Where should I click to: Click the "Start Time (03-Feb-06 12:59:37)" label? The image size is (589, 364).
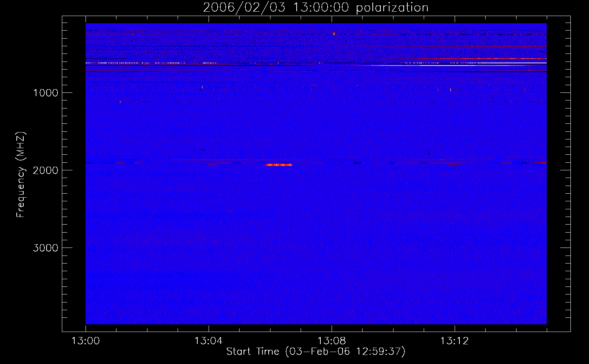tap(316, 352)
